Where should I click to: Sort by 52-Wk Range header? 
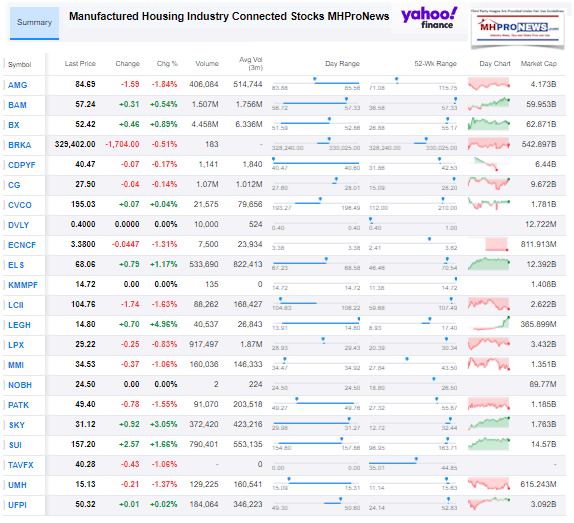click(435, 64)
